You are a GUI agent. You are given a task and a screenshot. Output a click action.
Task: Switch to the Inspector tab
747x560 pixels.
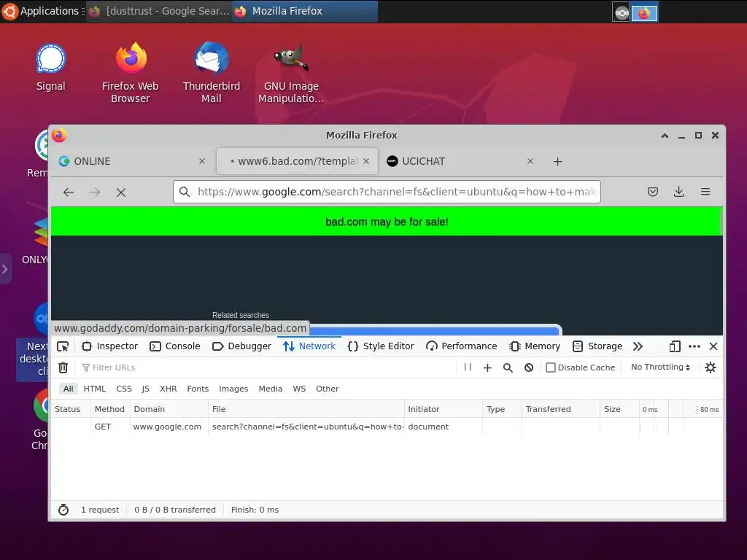point(110,346)
